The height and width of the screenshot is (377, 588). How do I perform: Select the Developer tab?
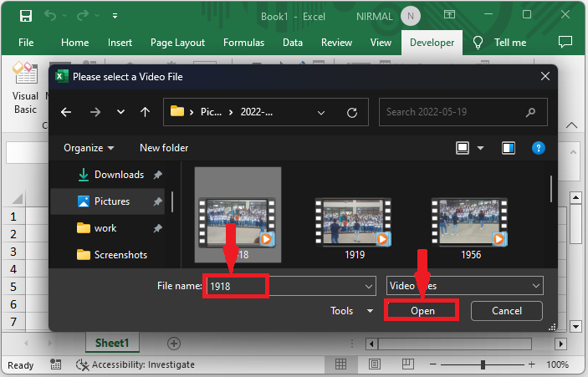pos(432,43)
